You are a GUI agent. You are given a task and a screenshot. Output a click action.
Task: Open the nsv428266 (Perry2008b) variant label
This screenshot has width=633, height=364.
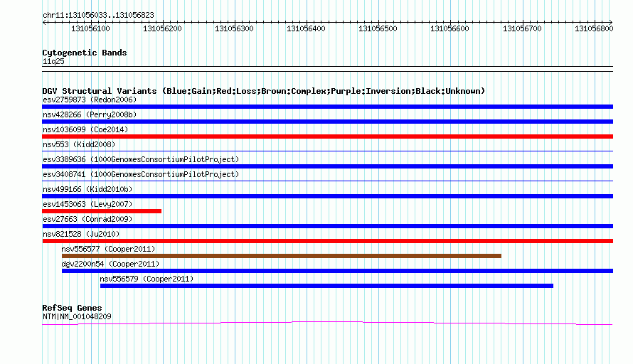click(90, 114)
